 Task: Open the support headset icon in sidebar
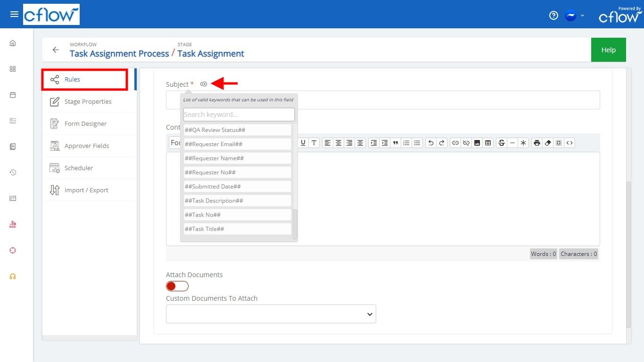tap(12, 276)
